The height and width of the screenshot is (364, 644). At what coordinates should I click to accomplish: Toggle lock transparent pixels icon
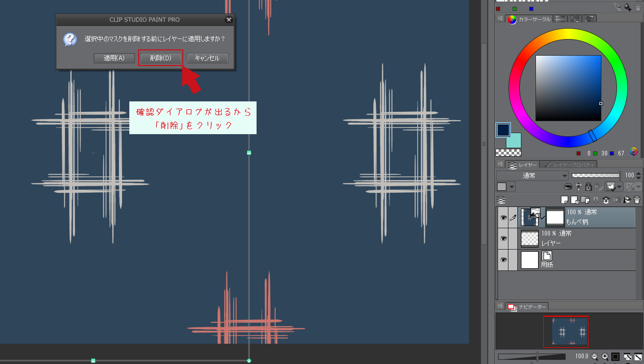(598, 187)
